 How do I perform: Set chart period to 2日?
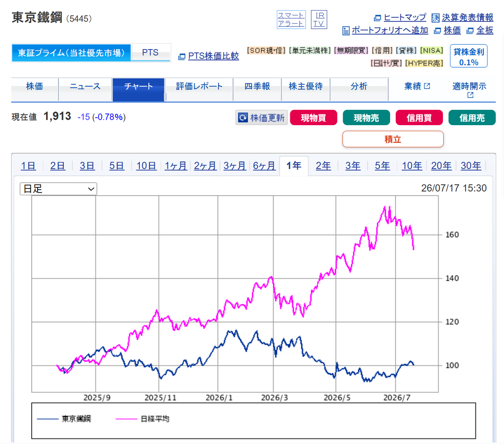click(x=58, y=166)
